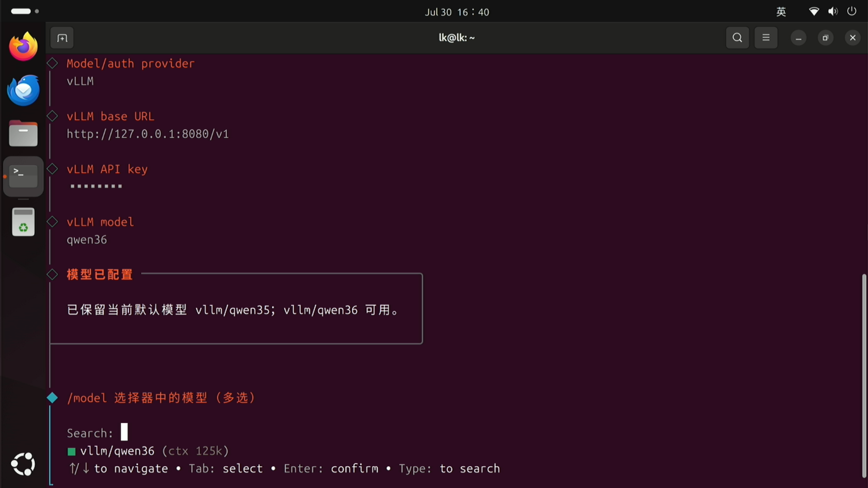Open the terminal hamburger menu
The height and width of the screenshot is (488, 868).
pyautogui.click(x=766, y=38)
